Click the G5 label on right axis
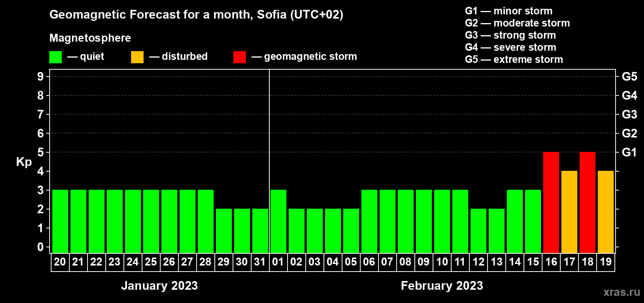This screenshot has height=303, width=644. (x=630, y=77)
